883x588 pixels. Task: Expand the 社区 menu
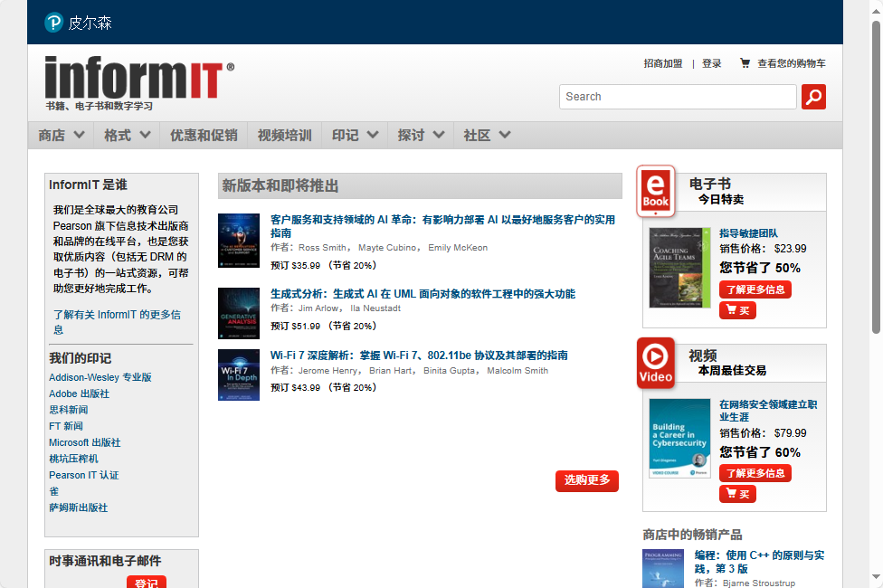point(487,135)
